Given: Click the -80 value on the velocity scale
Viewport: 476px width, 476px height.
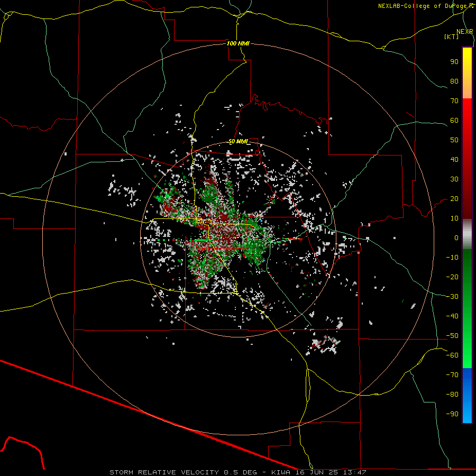Looking at the screenshot, I should [x=452, y=395].
